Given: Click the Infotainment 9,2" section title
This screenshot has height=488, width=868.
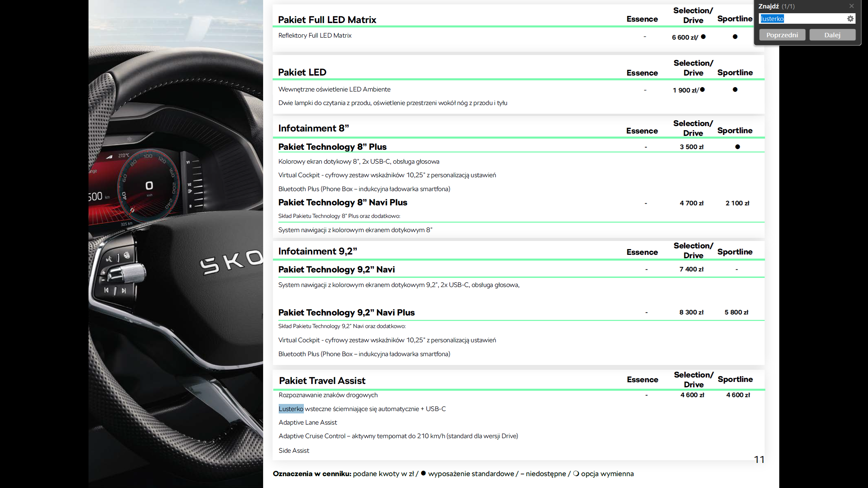Looking at the screenshot, I should pyautogui.click(x=317, y=251).
